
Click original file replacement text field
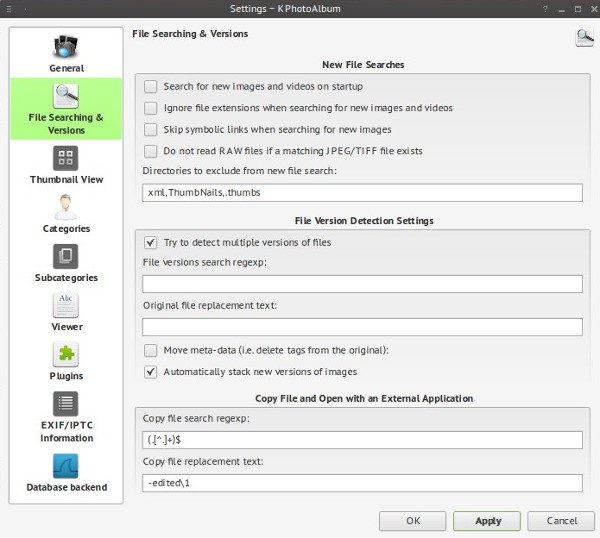click(x=362, y=327)
